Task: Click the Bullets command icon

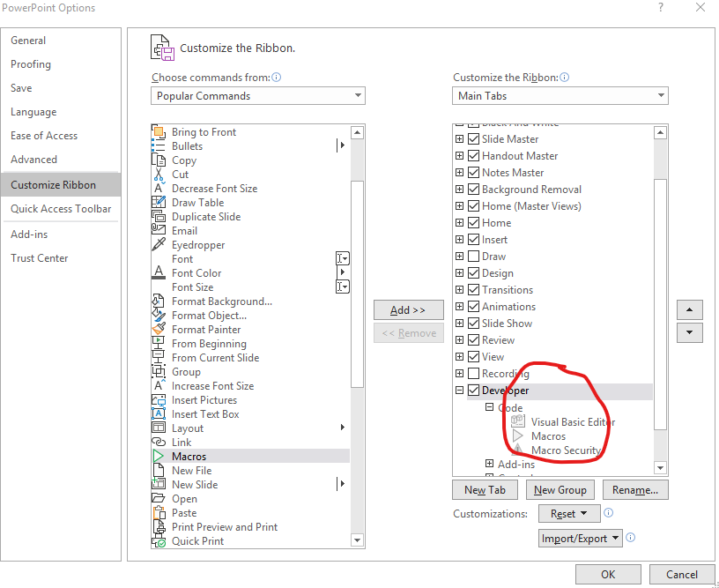Action: point(159,146)
